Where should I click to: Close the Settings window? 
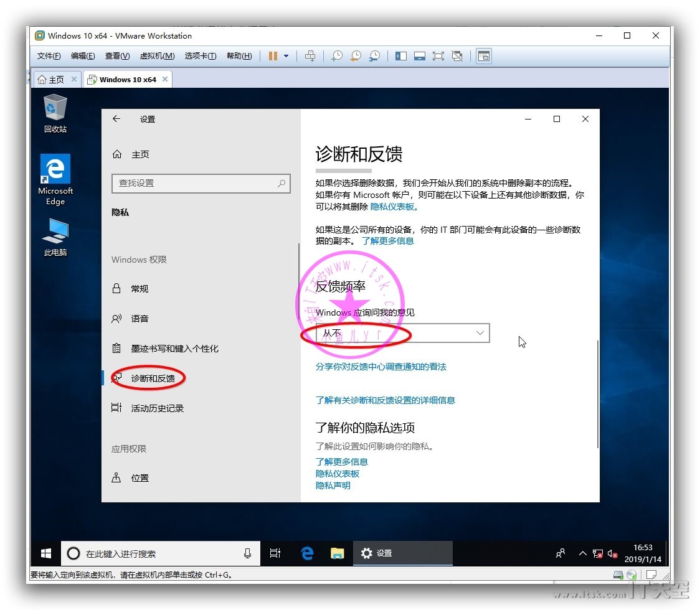(x=585, y=119)
